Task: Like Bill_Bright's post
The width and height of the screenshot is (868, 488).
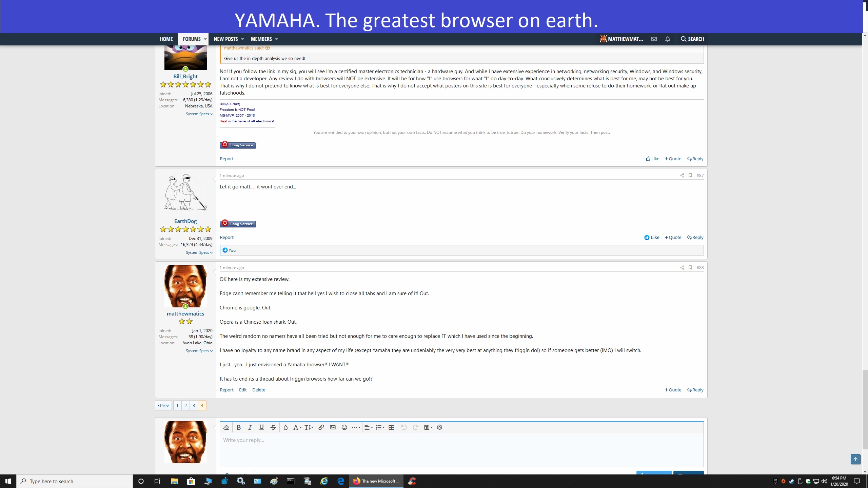Action: 653,159
